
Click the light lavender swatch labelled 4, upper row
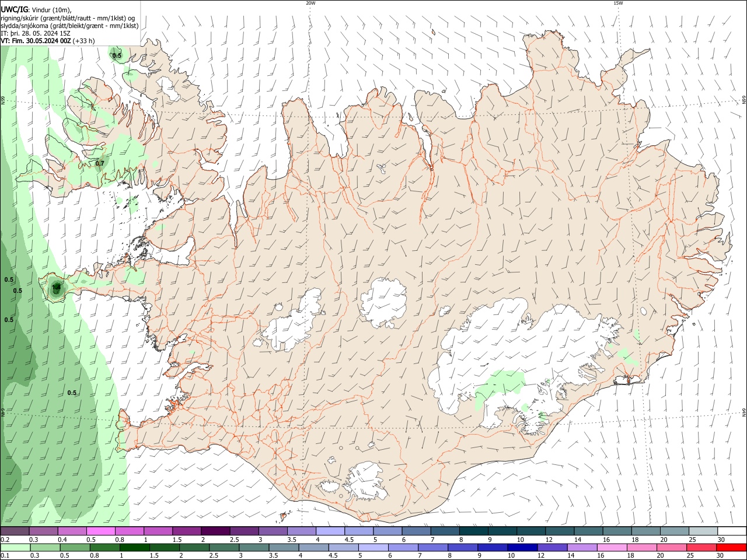click(x=330, y=531)
